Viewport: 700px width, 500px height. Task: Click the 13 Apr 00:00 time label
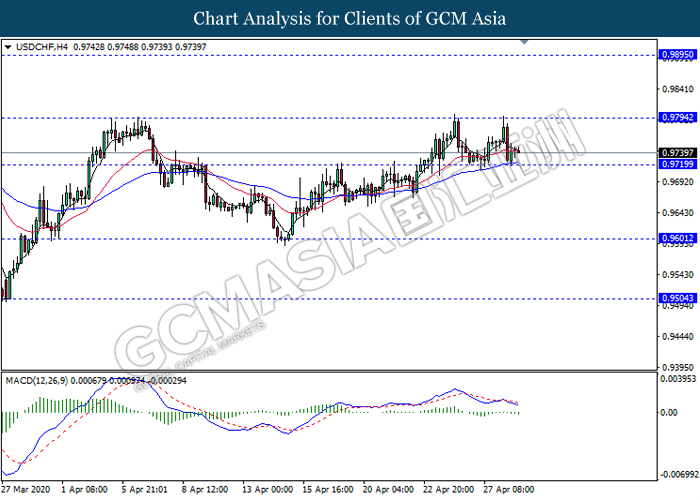click(x=269, y=490)
